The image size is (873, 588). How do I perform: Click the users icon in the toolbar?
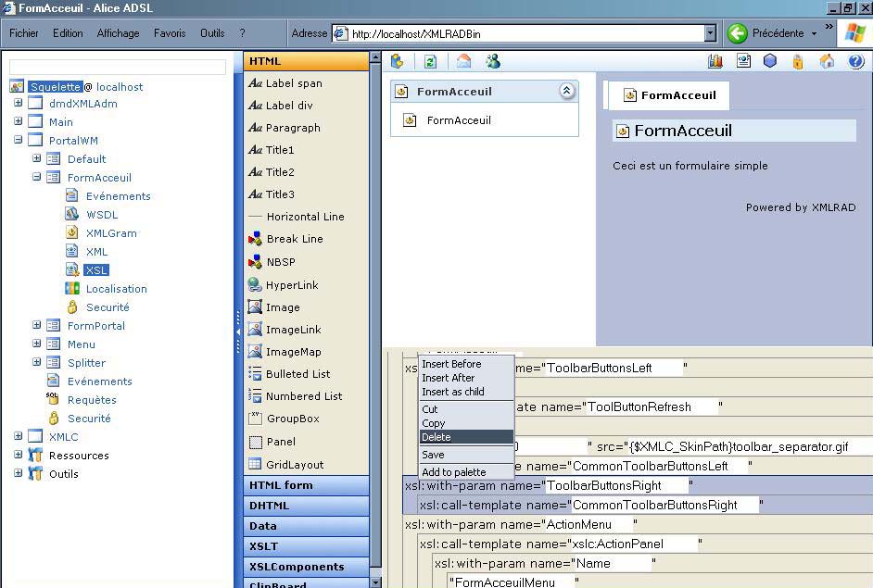(493, 61)
